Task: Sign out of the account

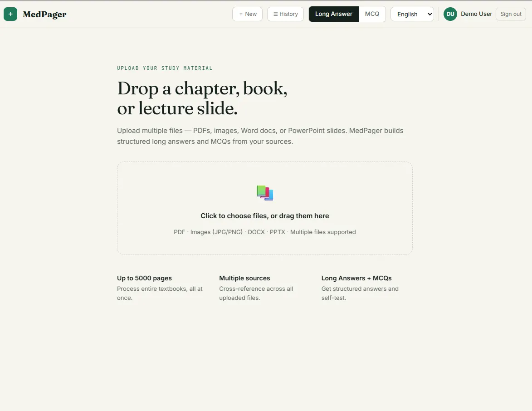Action: click(511, 14)
